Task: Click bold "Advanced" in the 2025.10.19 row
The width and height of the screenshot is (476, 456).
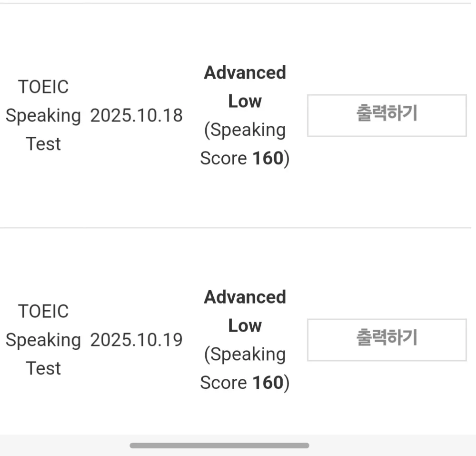Action: point(245,297)
